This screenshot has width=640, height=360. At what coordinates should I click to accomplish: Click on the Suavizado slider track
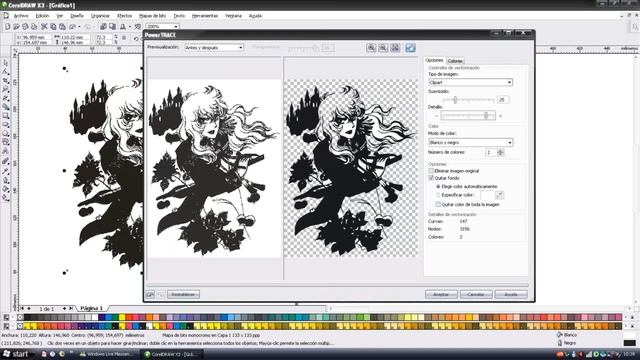[x=468, y=100]
